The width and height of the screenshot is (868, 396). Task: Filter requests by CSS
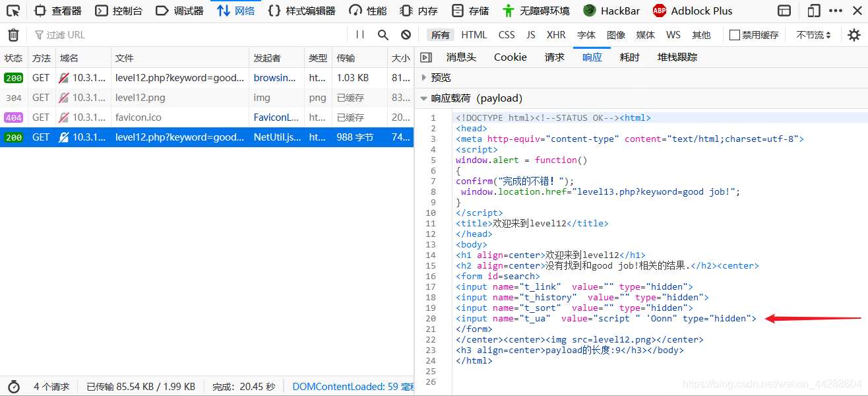click(507, 35)
